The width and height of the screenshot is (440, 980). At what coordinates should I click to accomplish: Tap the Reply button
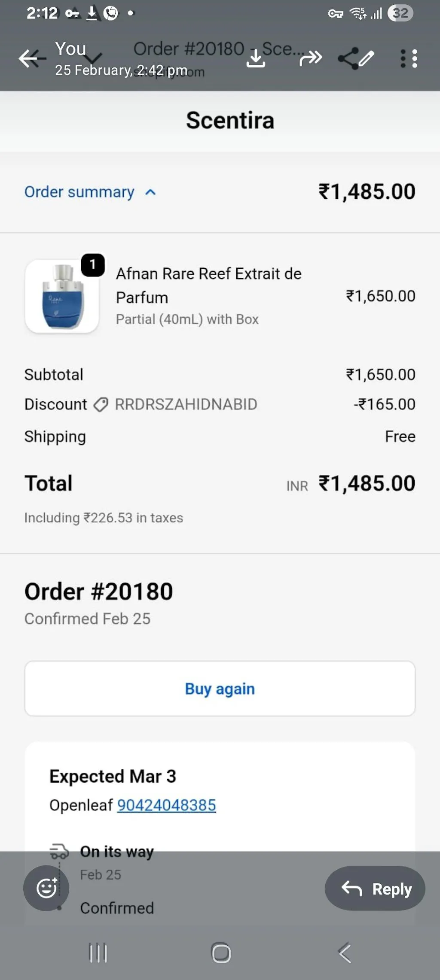(x=375, y=888)
